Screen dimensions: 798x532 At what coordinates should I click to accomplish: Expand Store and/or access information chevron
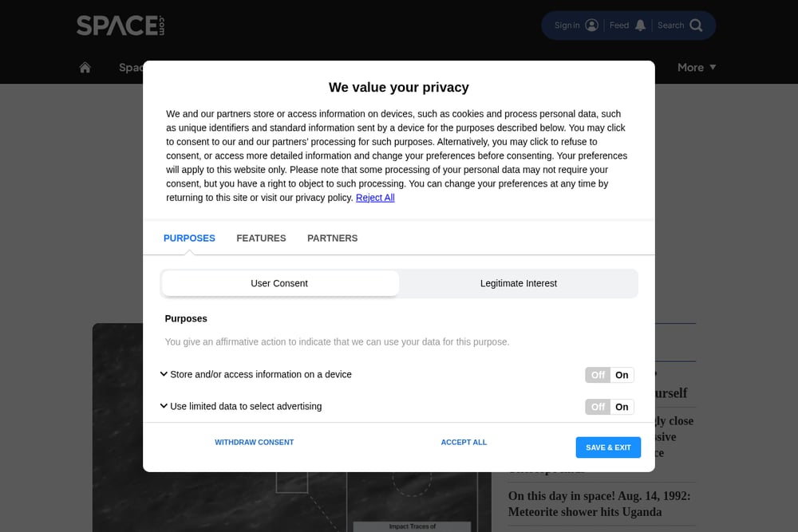pos(164,374)
